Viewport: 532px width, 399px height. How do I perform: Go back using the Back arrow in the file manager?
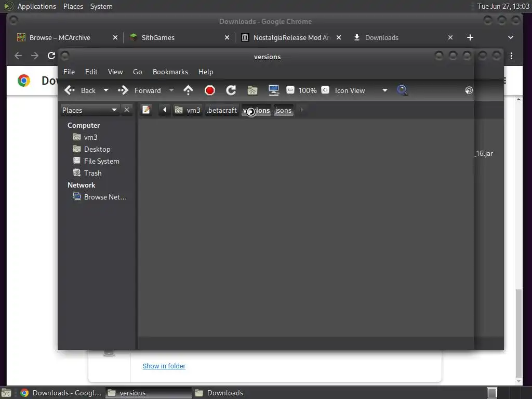(x=79, y=90)
